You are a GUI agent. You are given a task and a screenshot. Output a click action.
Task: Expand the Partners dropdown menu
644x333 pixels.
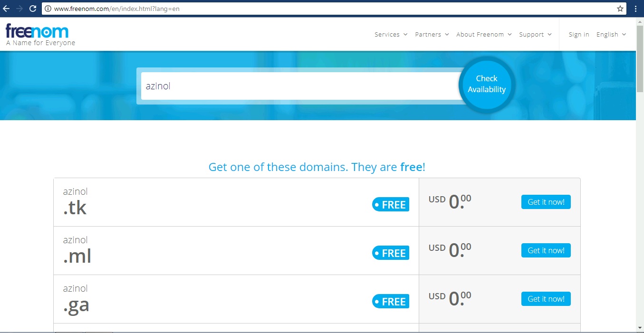(x=432, y=34)
